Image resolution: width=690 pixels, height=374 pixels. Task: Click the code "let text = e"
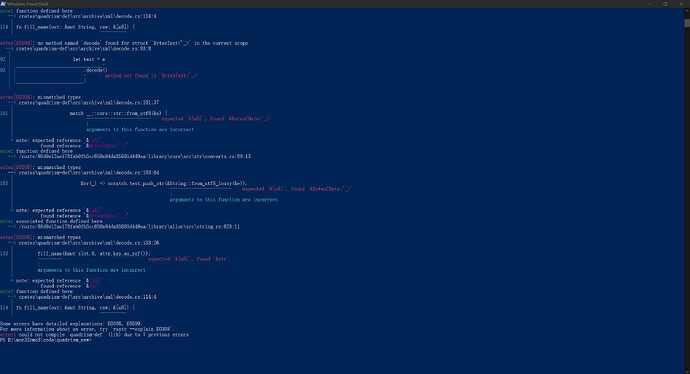click(x=89, y=59)
